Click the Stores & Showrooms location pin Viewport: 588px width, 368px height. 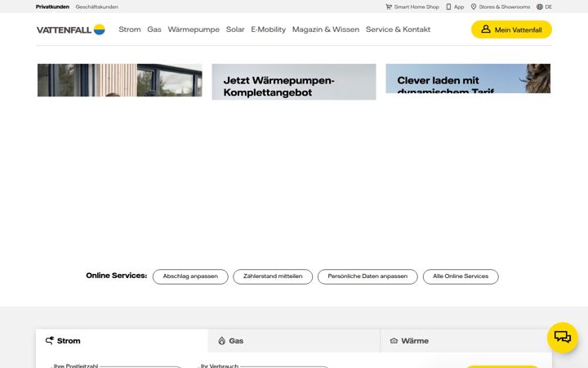(x=473, y=7)
